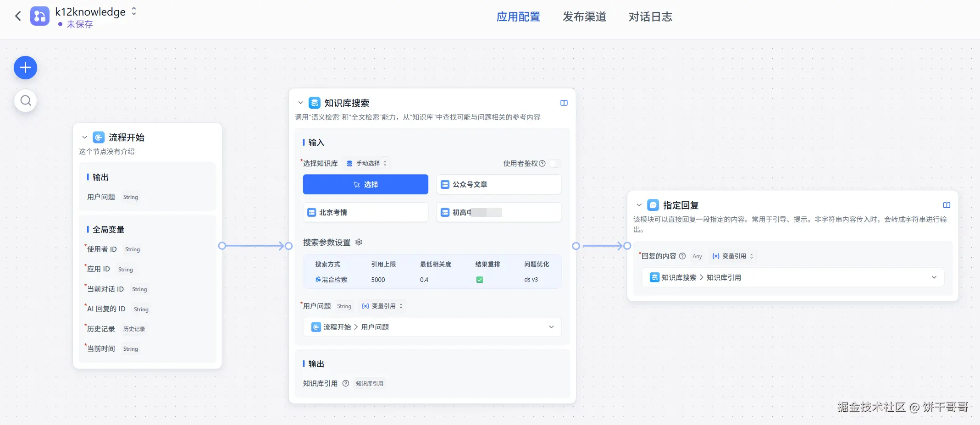Screen dimensions: 980x425
Task: Click the 知识库搜索 input connector handle
Action: tap(289, 246)
